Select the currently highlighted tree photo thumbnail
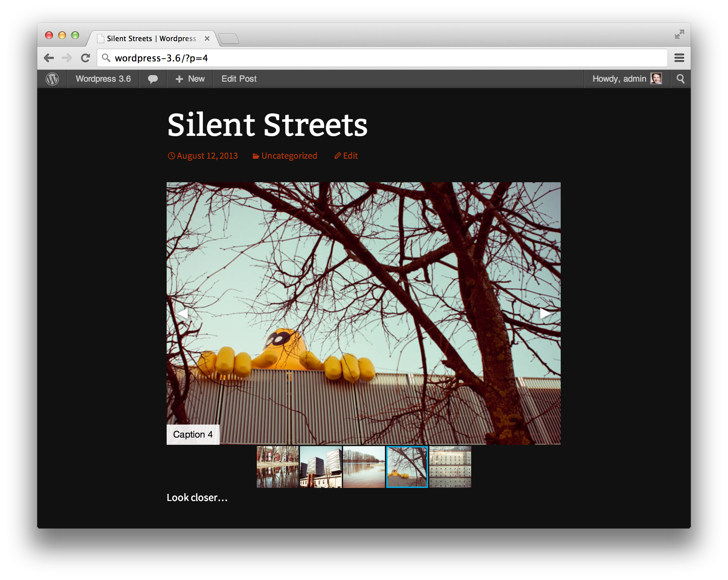Screen dimensions: 728x580 click(406, 467)
